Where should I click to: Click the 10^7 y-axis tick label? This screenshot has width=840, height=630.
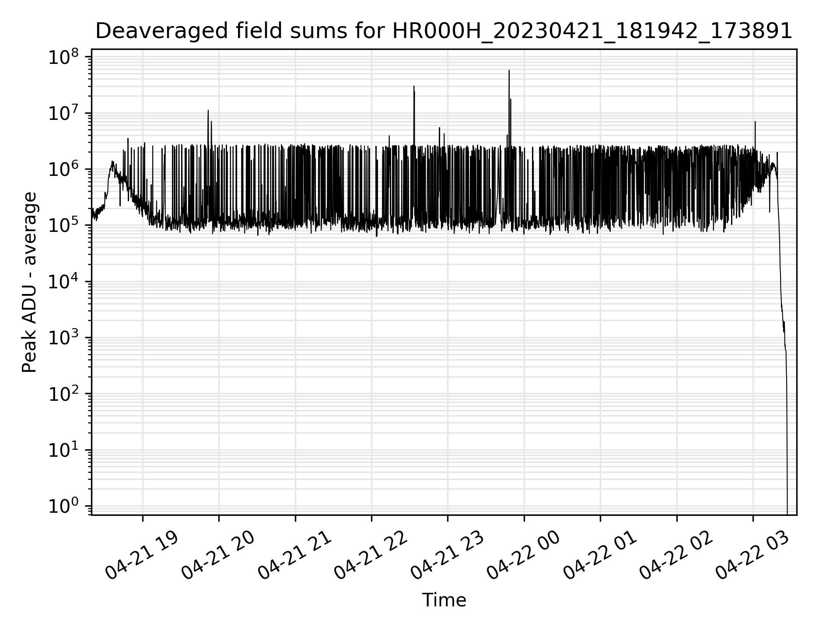pyautogui.click(x=63, y=113)
